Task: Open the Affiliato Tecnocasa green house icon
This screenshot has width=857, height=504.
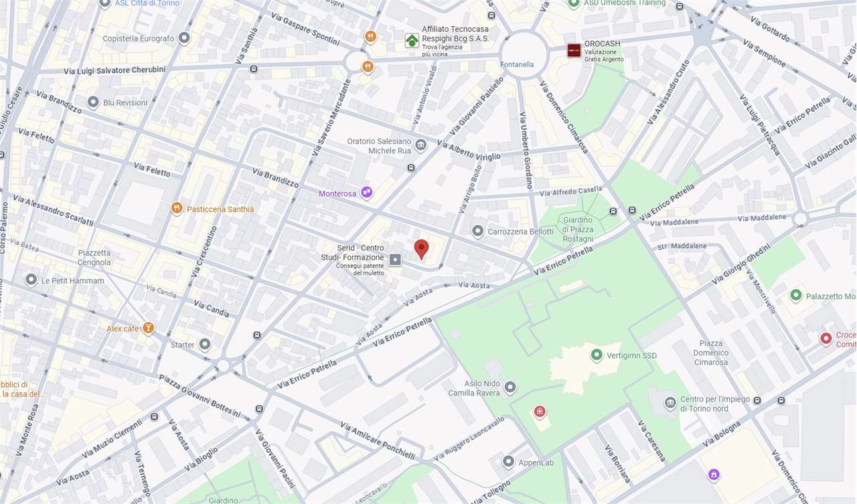Action: (x=412, y=40)
